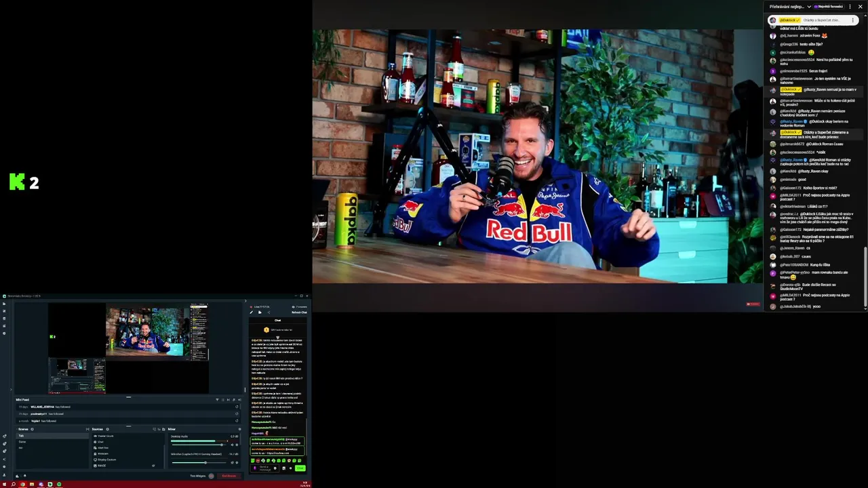Click the Mini Feed filter icon
The height and width of the screenshot is (488, 868).
tap(217, 400)
